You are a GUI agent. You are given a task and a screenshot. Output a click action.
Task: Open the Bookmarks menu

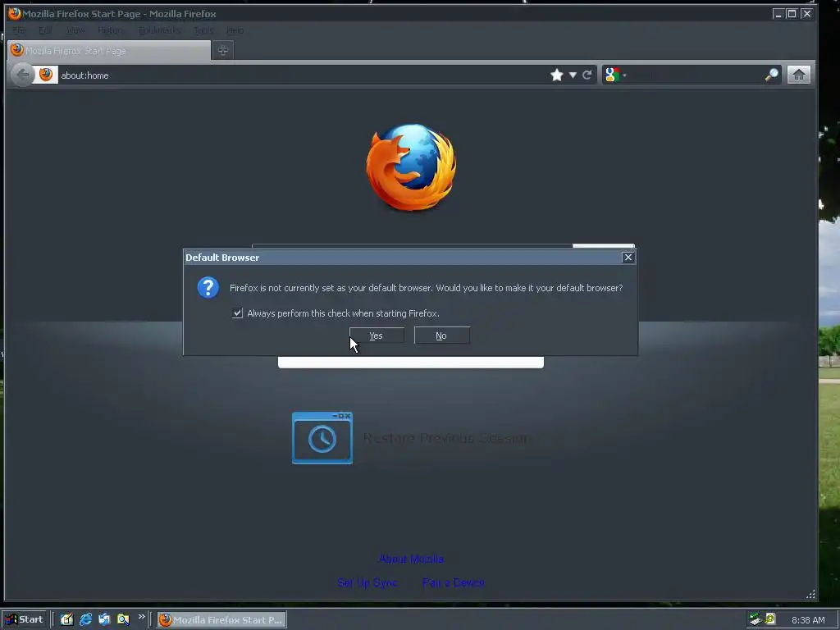(x=159, y=30)
